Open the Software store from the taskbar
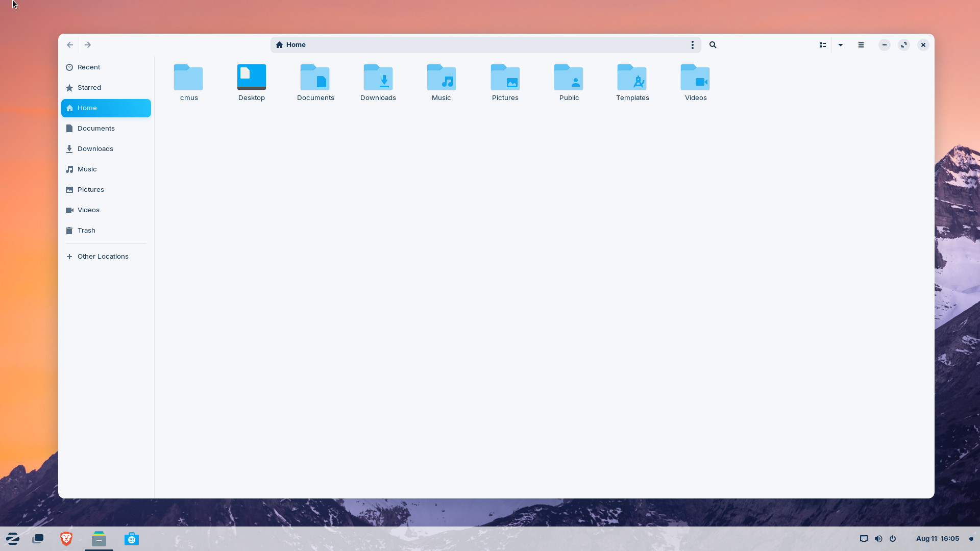Image resolution: width=980 pixels, height=551 pixels. pos(132,539)
